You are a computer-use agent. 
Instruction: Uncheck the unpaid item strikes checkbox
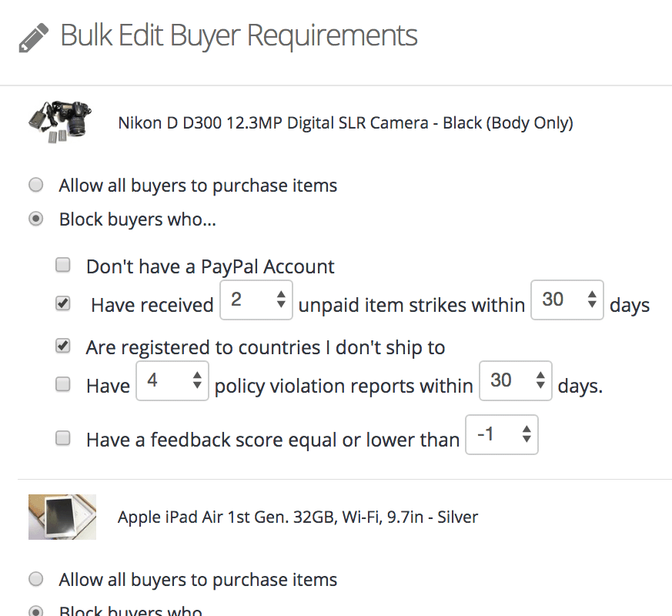coord(63,304)
